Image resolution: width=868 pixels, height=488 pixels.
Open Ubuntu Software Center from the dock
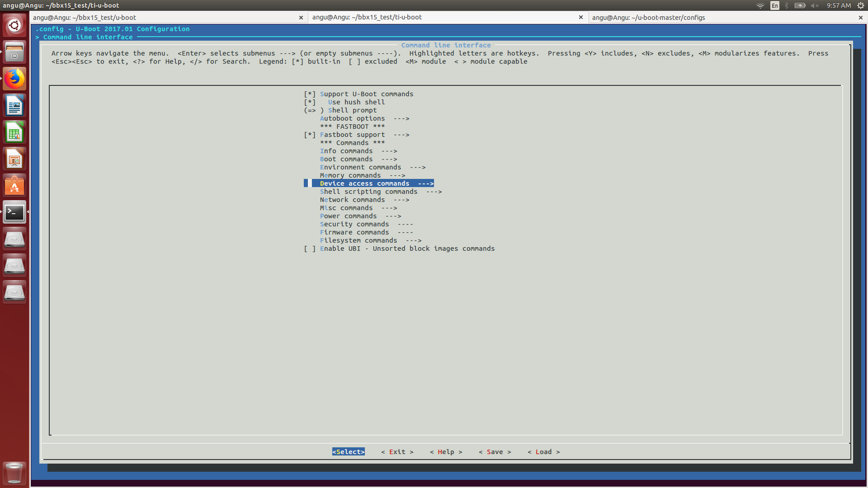[x=14, y=186]
